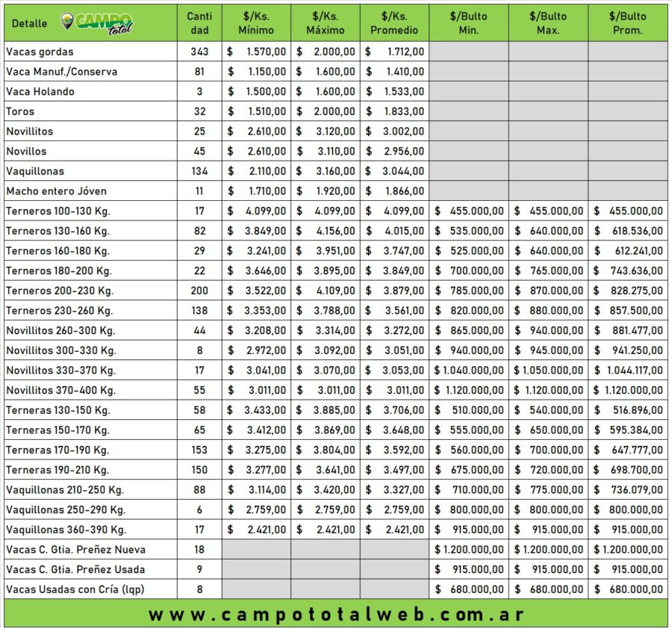Click the $/Ks. Promedio header

pos(394,23)
